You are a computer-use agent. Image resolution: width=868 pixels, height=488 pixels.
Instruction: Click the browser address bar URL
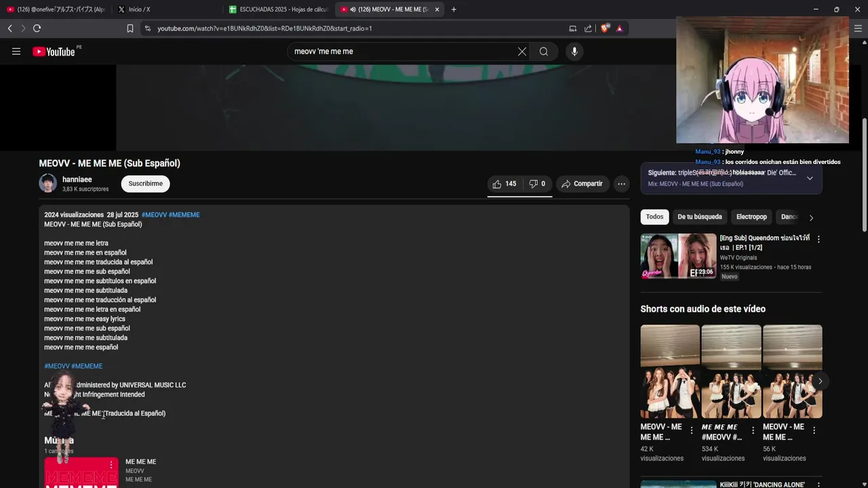264,28
